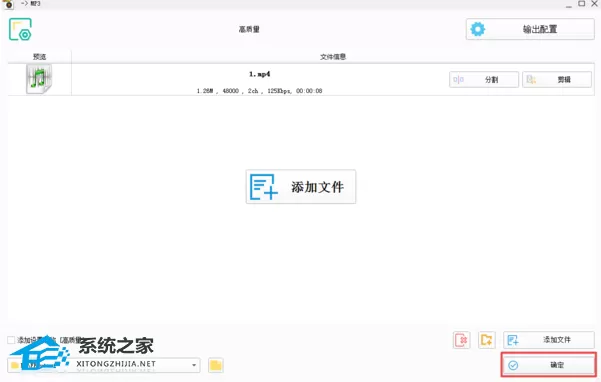Select the 1.mp4 file row
Screen dimensions: 601x382
click(301, 80)
